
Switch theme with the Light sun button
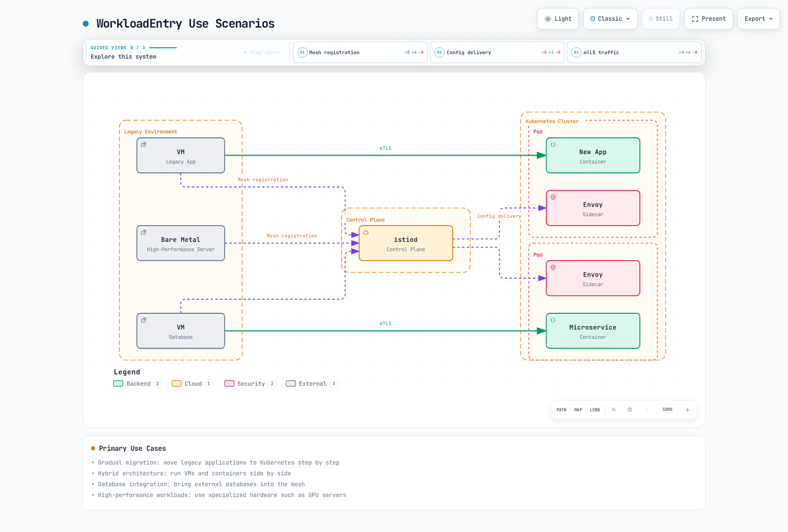(558, 19)
